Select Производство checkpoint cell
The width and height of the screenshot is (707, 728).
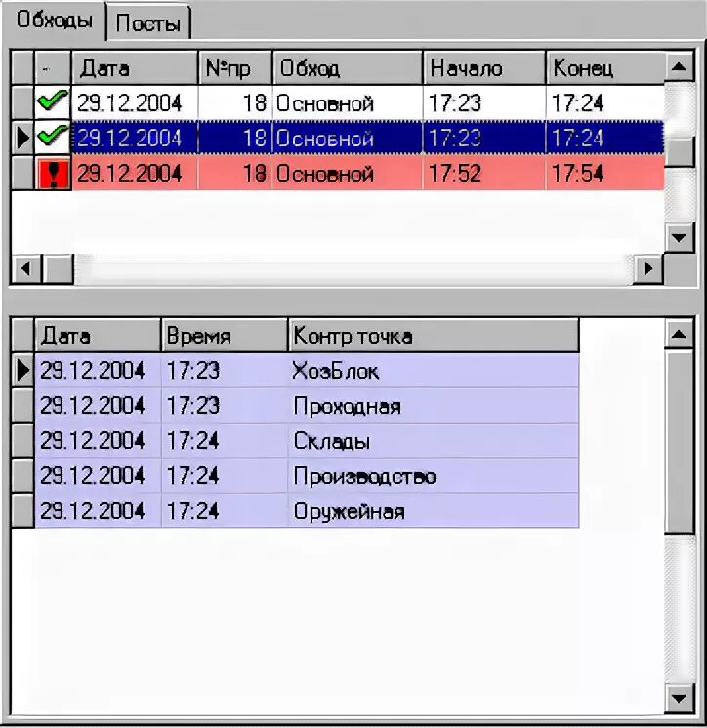click(434, 476)
